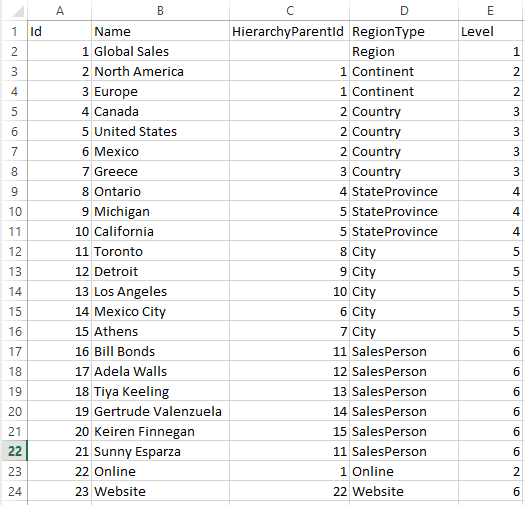This screenshot has width=524, height=505.
Task: Select the Global Sales cell
Action: click(160, 51)
